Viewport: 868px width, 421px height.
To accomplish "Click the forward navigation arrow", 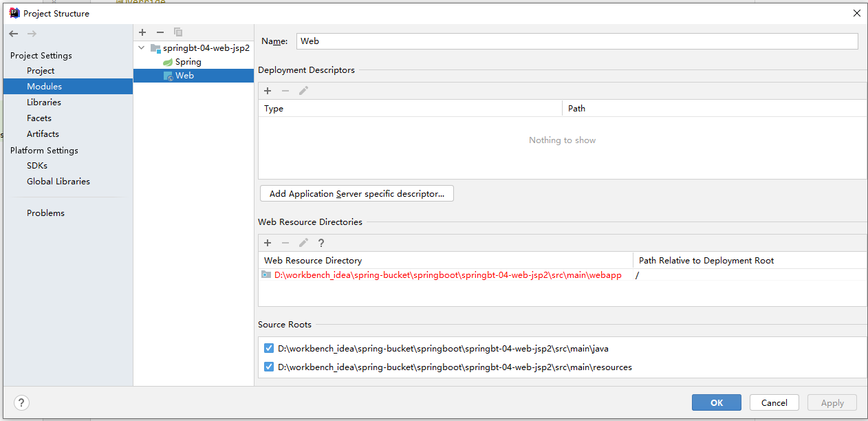I will point(32,33).
